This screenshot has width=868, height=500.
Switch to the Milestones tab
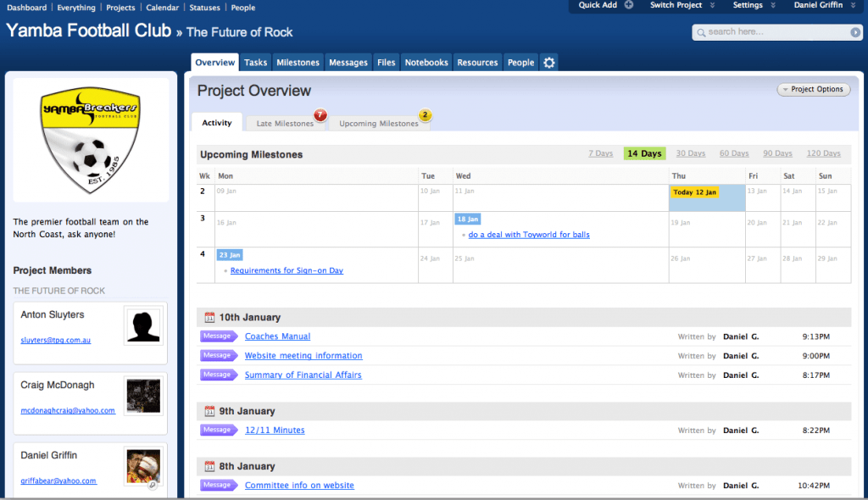298,63
